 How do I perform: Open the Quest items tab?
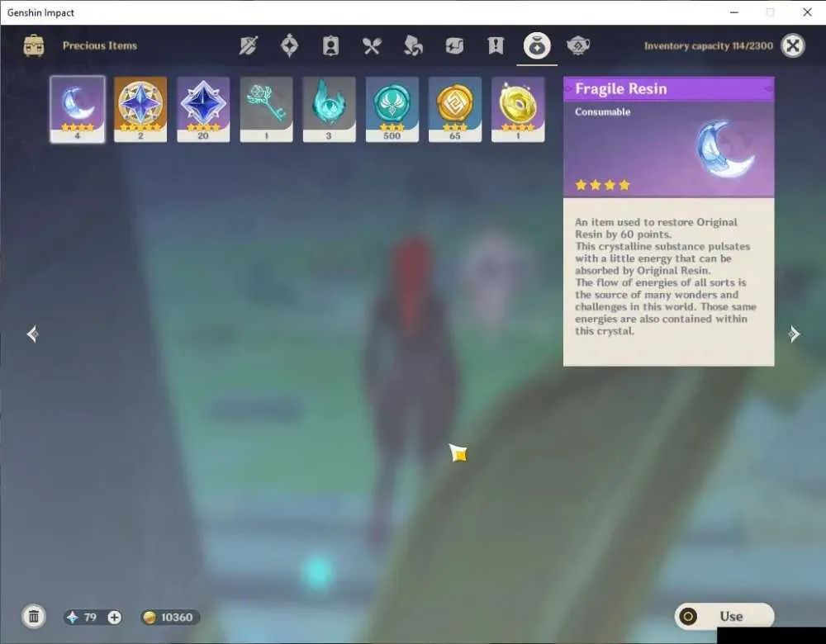[x=495, y=45]
